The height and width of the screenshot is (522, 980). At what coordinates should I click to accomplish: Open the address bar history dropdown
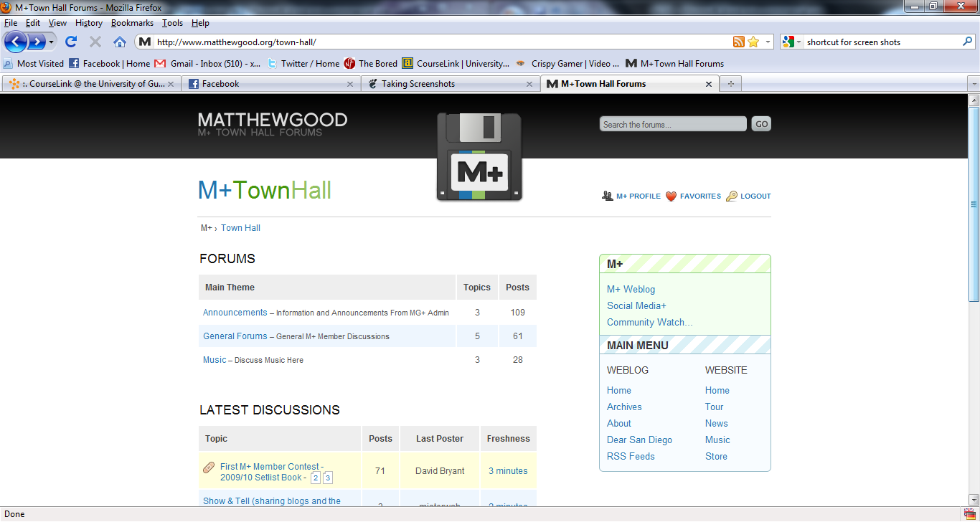pyautogui.click(x=768, y=42)
